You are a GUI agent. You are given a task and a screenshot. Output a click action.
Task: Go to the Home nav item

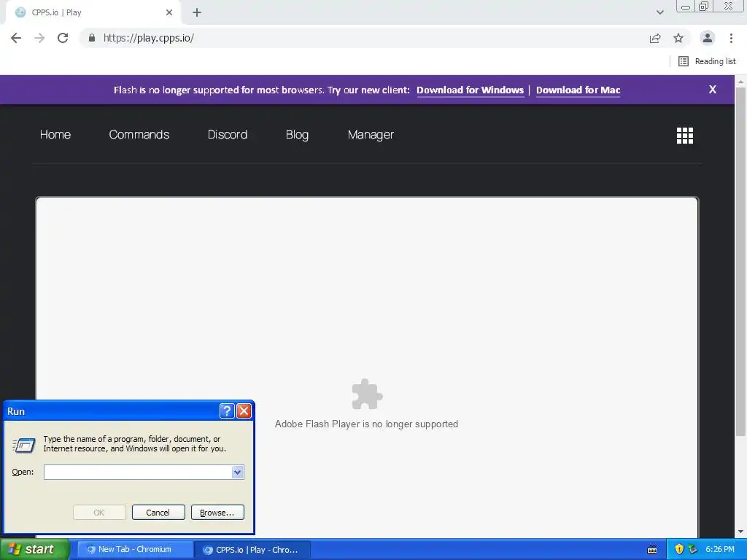tap(55, 135)
